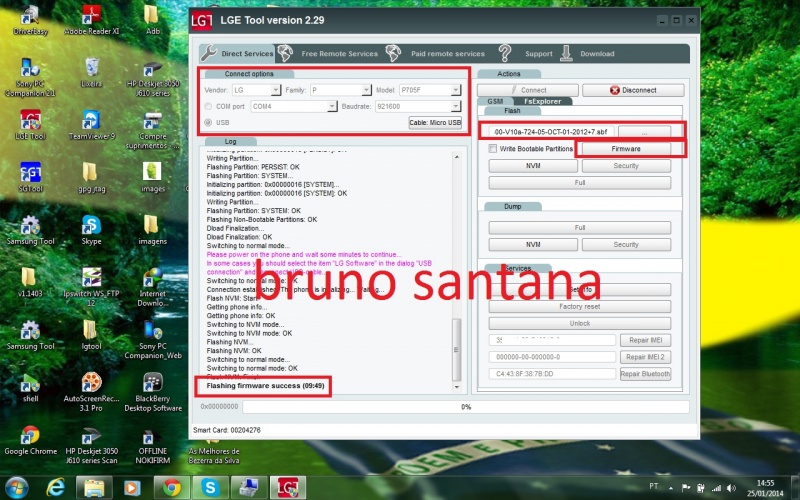Launch Google Chrome desktop shortcut
Image resolution: width=800 pixels, height=500 pixels.
(x=30, y=440)
